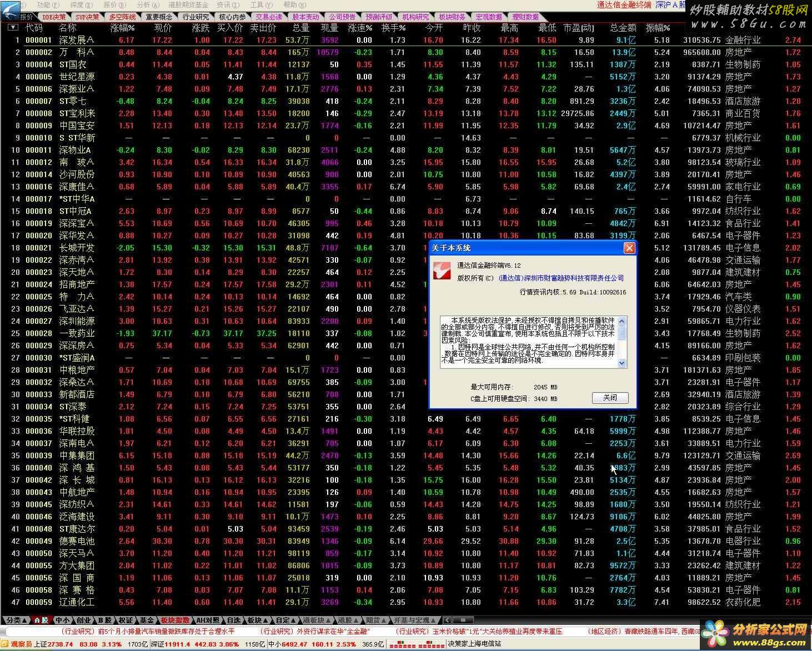Select the 自选 bottom tab
Image resolution: width=812 pixels, height=651 pixels.
pos(234,620)
